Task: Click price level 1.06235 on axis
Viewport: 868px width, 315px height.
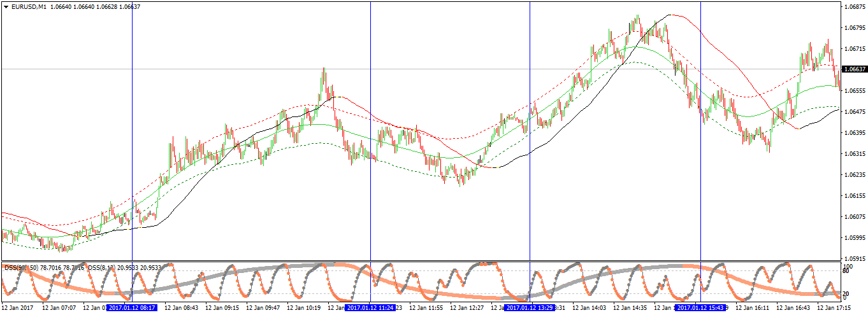Action: (x=853, y=175)
